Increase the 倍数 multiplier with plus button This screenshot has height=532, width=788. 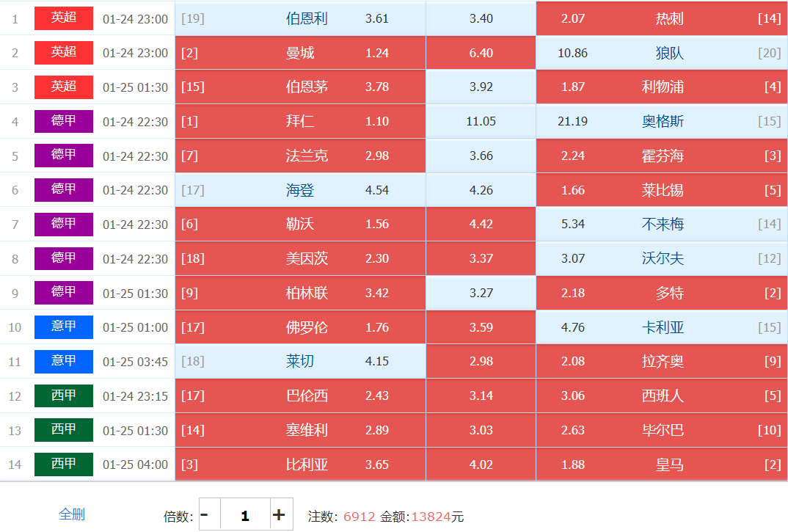pos(279,514)
